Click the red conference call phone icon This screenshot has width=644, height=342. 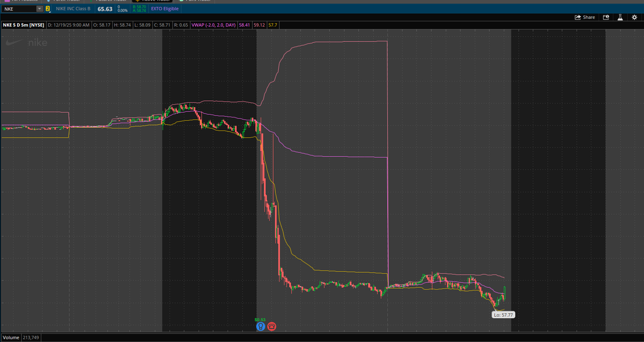pyautogui.click(x=272, y=326)
